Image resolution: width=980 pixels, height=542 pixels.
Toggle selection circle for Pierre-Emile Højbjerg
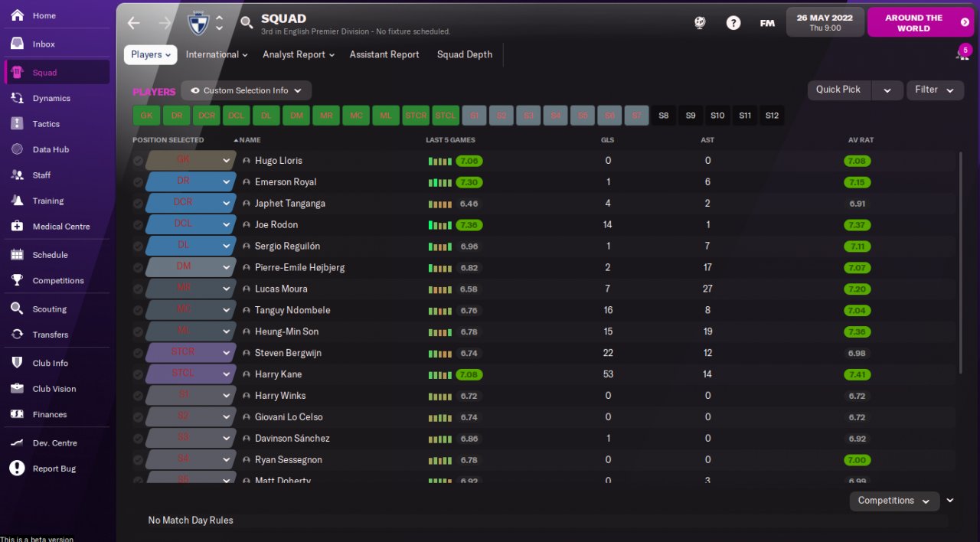(x=138, y=268)
